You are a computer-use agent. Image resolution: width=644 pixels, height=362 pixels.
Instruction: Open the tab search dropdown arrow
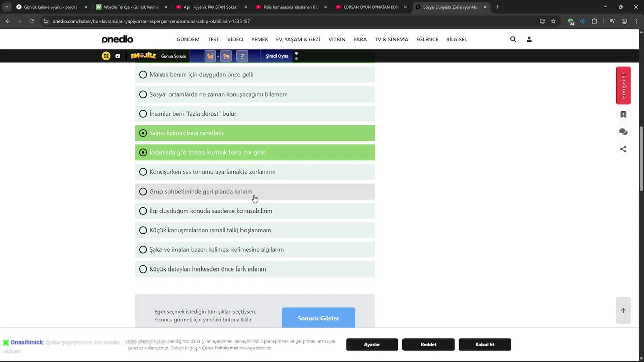pos(7,7)
